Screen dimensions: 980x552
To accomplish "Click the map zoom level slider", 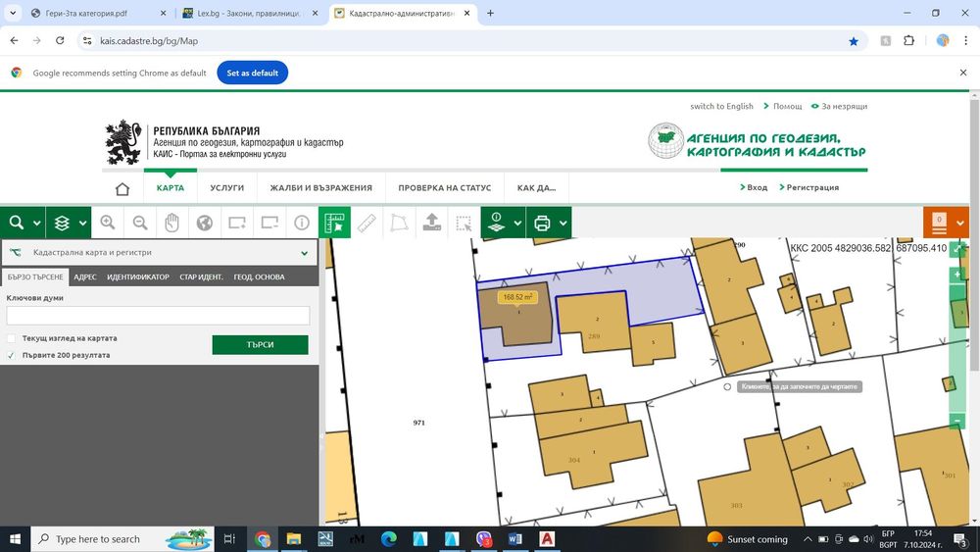I will [957, 348].
